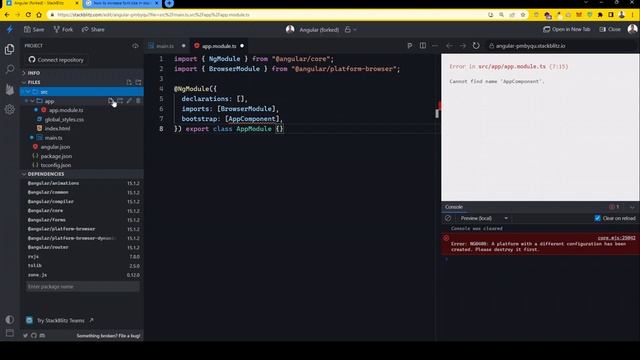640x360 pixels.
Task: Click the preview forward arrow
Action: tap(462, 46)
